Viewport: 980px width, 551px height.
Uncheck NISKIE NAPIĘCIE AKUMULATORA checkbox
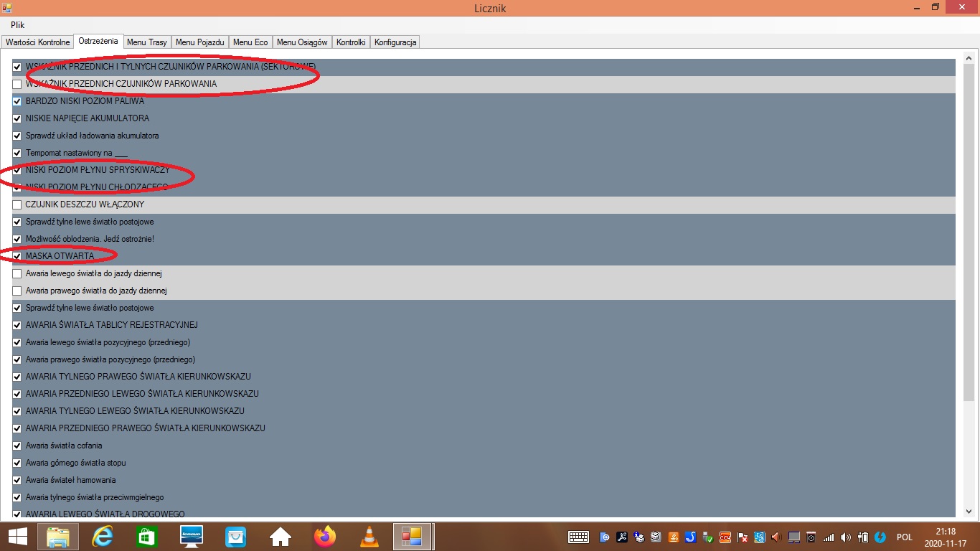click(x=17, y=118)
